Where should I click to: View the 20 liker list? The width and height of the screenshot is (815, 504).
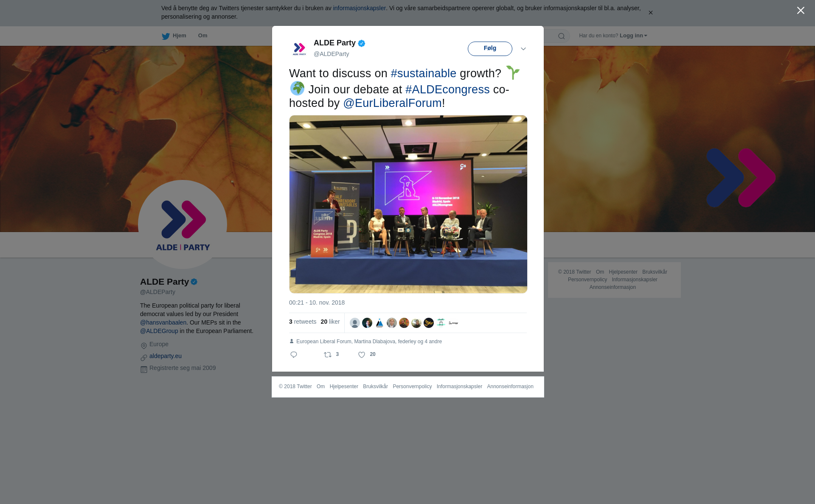tap(330, 322)
